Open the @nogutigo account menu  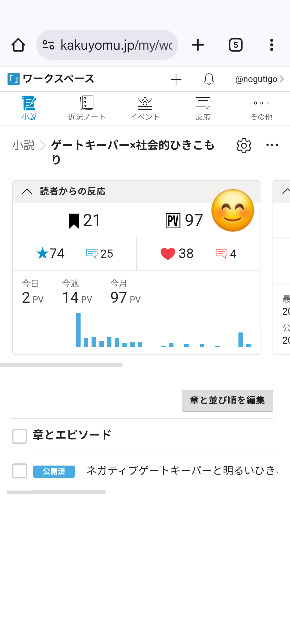pos(259,79)
